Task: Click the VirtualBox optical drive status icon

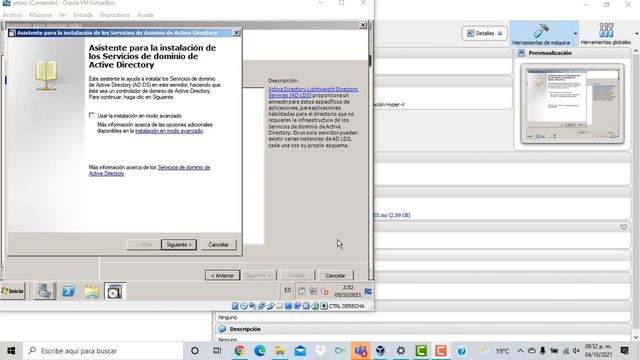Action: pos(244,306)
